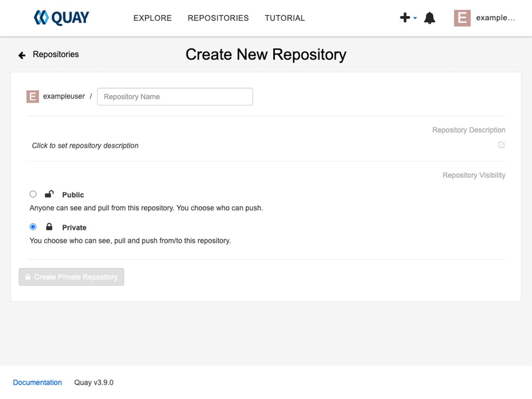Open the Tutorial page
Viewport: 532px width, 399px height.
point(284,18)
